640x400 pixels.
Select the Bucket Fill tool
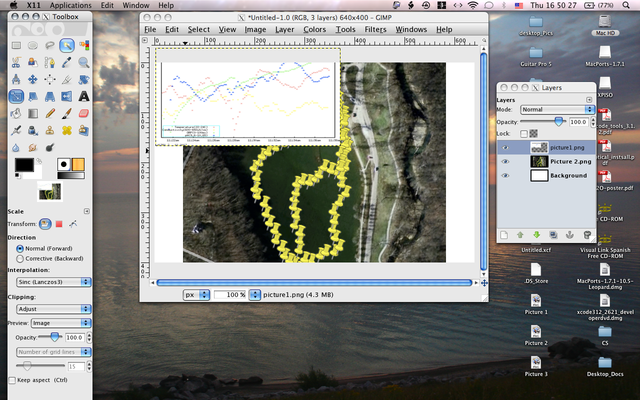pyautogui.click(x=16, y=113)
